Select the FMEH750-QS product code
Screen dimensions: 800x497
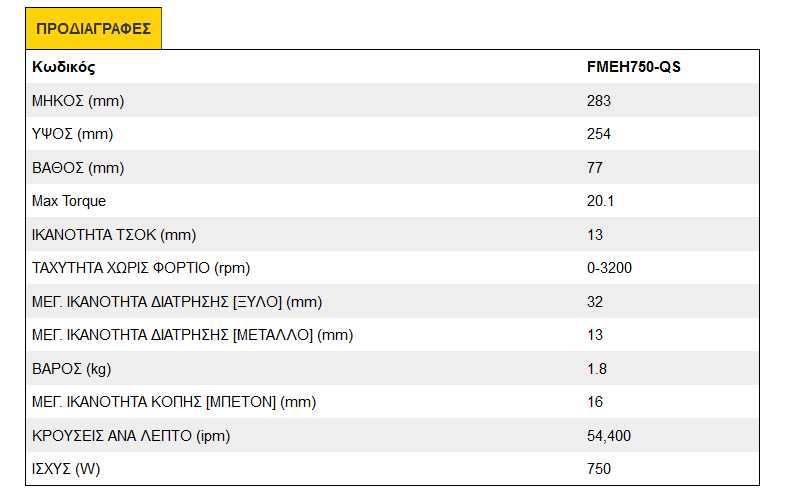tap(634, 67)
